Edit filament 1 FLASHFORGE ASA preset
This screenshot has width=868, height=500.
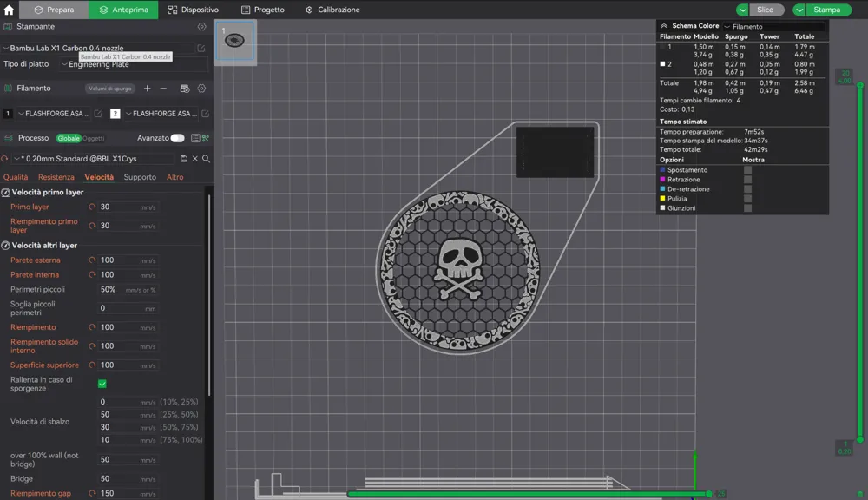[98, 114]
